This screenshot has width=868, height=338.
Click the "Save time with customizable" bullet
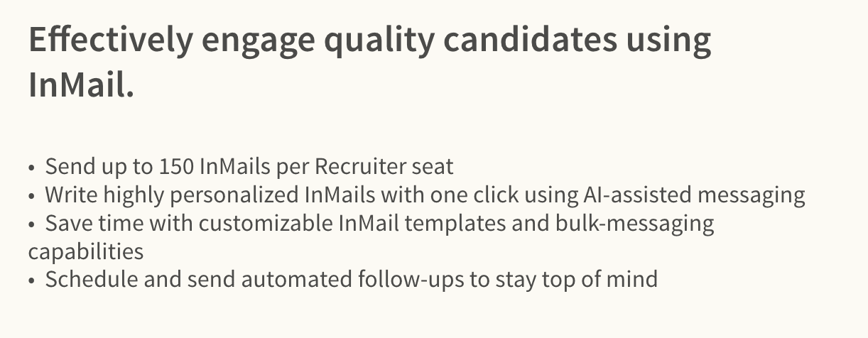[x=379, y=224]
